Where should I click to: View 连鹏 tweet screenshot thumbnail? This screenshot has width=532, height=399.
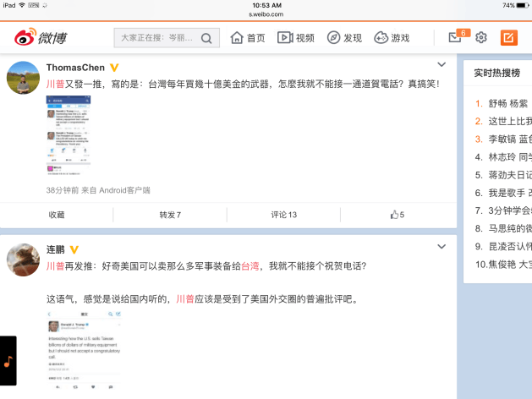84,350
